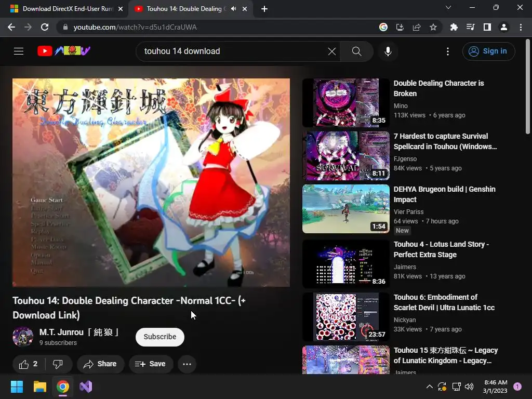Open Touhou 6 Scarlet Devil thumbnail
Image resolution: width=532 pixels, height=399 pixels.
(345, 317)
